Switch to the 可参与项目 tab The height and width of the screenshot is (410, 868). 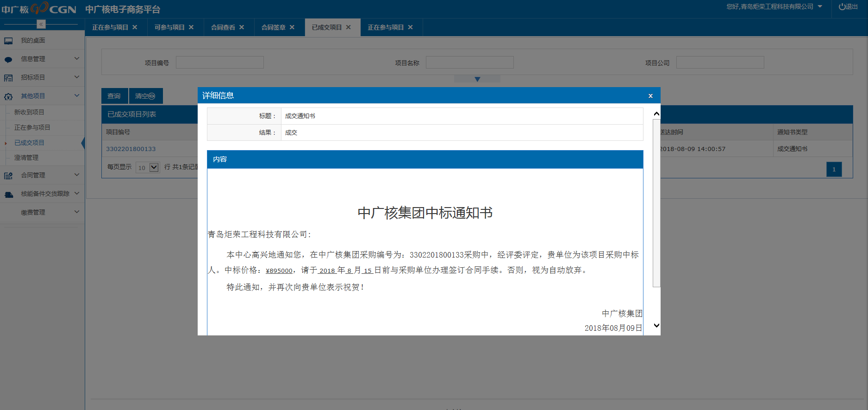pos(169,27)
